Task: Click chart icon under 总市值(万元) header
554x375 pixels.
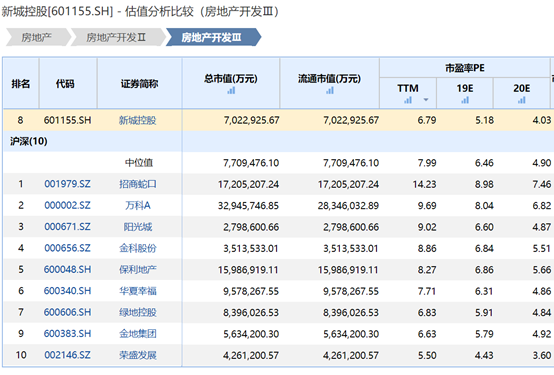Action: (x=231, y=91)
